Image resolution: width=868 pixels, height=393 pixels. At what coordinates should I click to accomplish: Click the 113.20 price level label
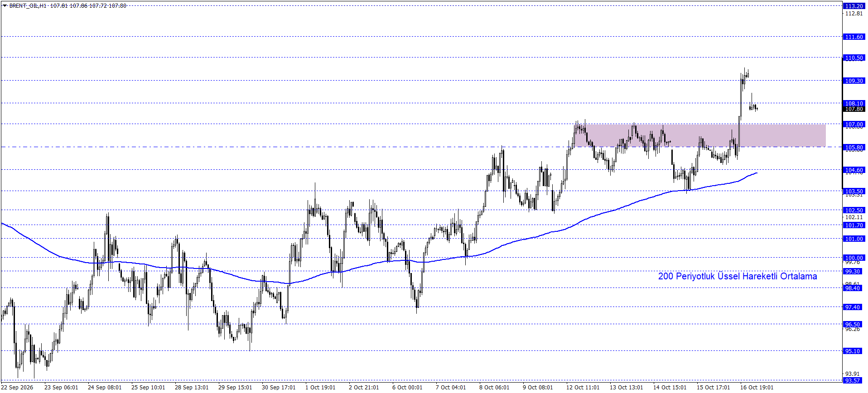click(x=854, y=6)
